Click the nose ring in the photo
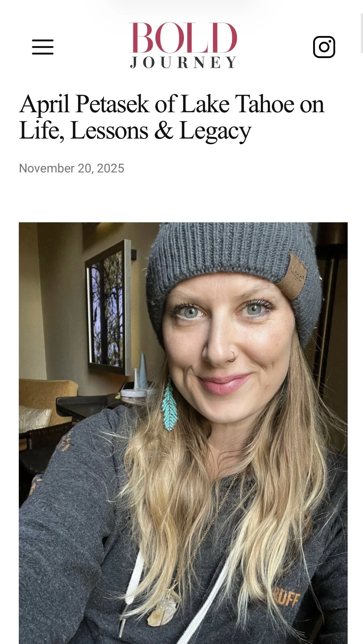Image resolution: width=363 pixels, height=644 pixels. (231, 357)
